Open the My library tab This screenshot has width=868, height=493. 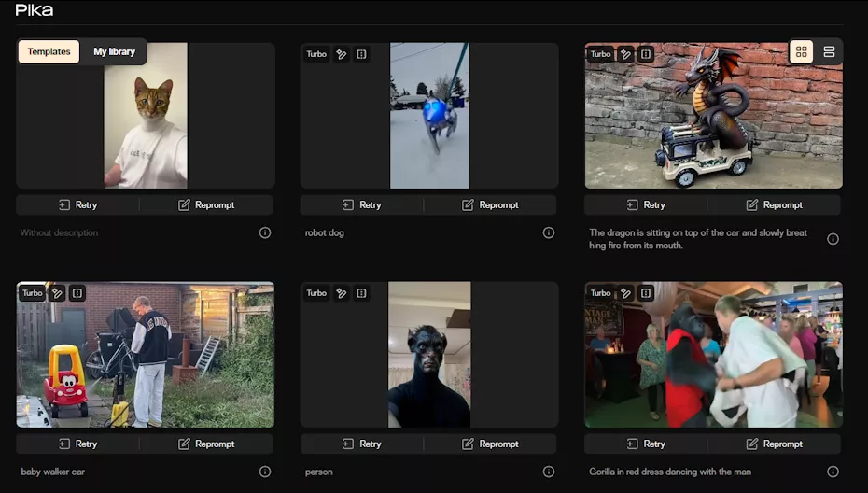(114, 52)
